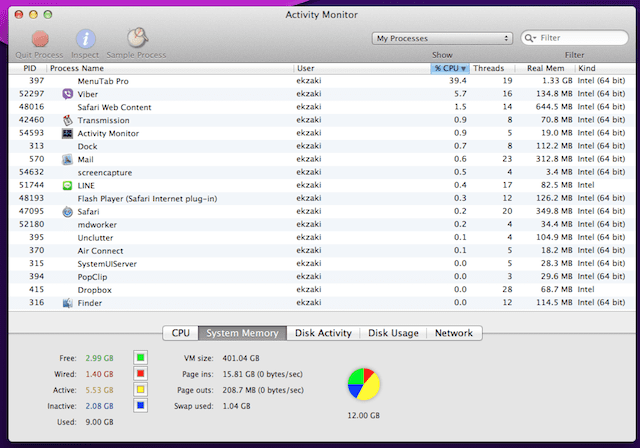Click the Quit Process stop icon
This screenshot has height=448, width=640.
click(40, 39)
